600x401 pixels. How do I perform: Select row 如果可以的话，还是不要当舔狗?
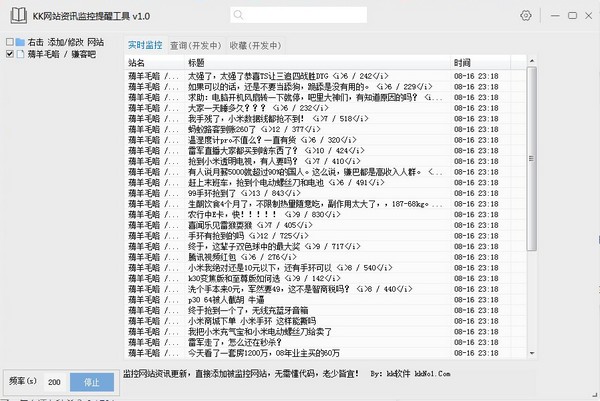point(325,87)
